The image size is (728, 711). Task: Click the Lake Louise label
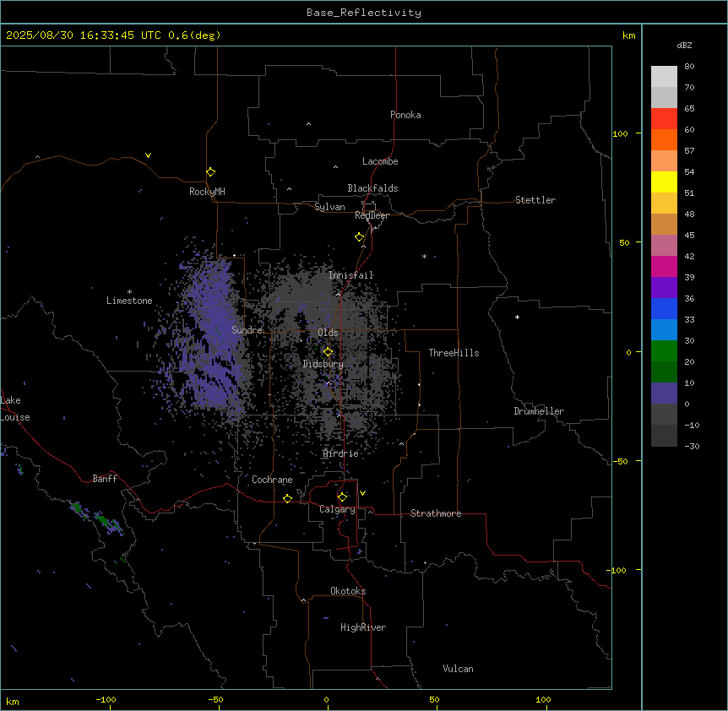15,409
